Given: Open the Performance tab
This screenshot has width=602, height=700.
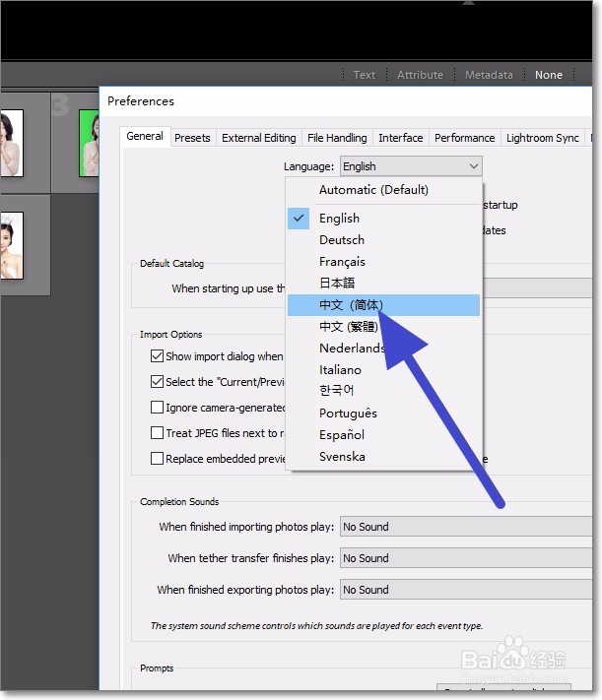Looking at the screenshot, I should 464,138.
